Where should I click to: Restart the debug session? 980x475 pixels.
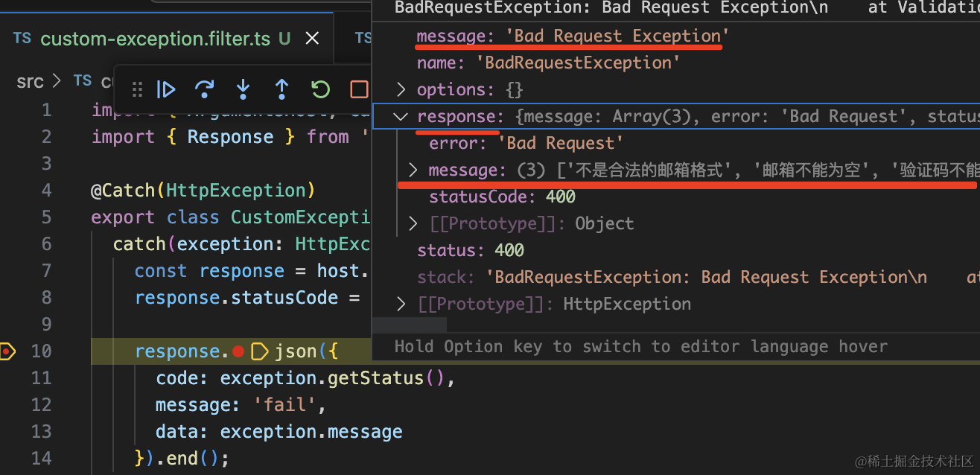tap(320, 90)
